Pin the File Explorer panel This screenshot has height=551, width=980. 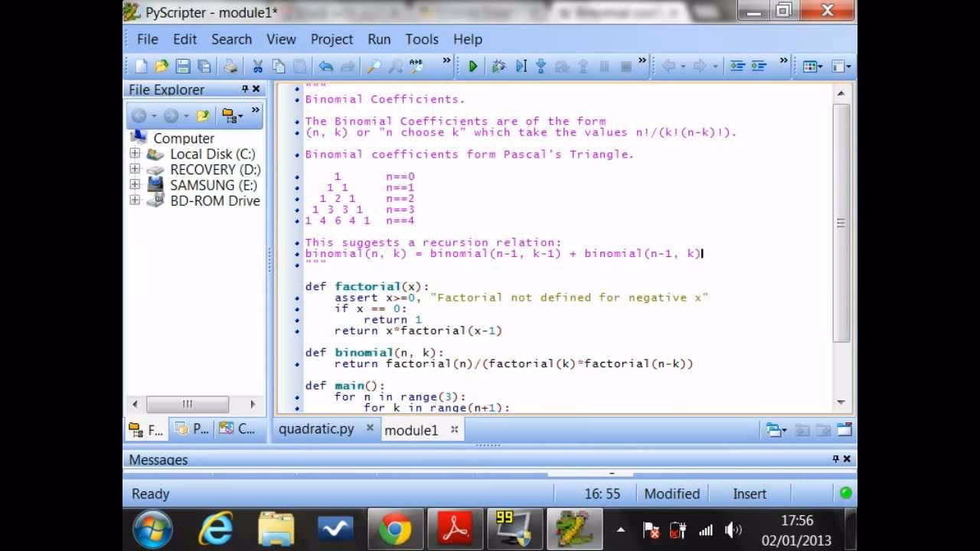[245, 89]
